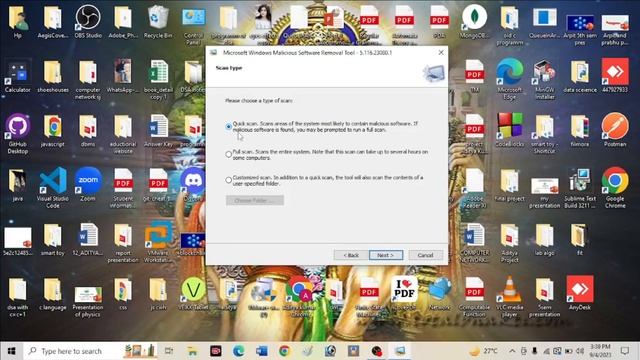Image resolution: width=640 pixels, height=360 pixels.
Task: Open the Hp user folder icon
Action: [x=18, y=21]
